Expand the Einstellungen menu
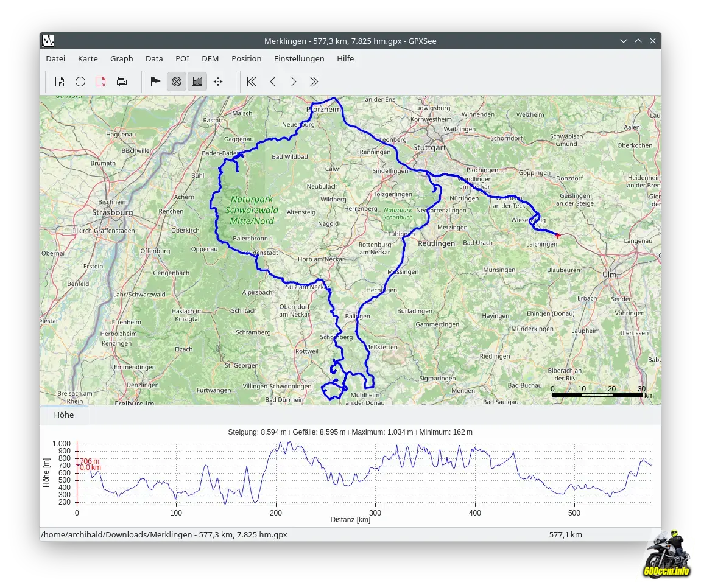The height and width of the screenshot is (588, 701). tap(298, 59)
